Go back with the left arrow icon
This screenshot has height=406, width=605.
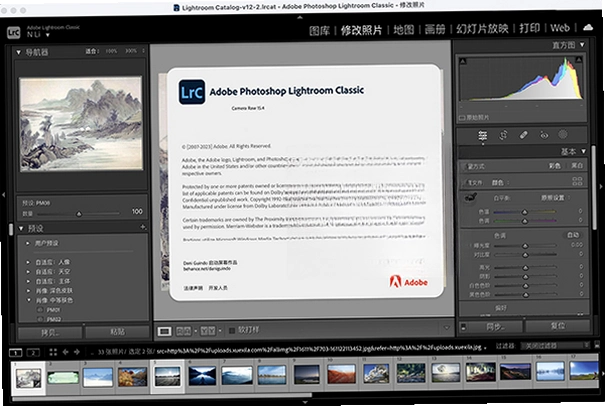point(65,352)
